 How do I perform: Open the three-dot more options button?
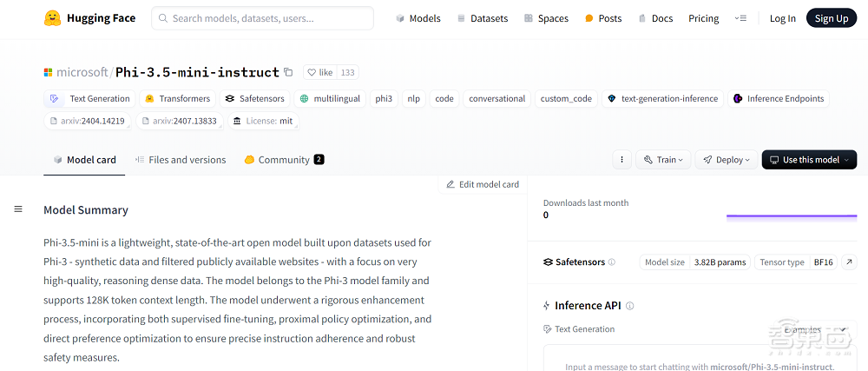point(621,160)
